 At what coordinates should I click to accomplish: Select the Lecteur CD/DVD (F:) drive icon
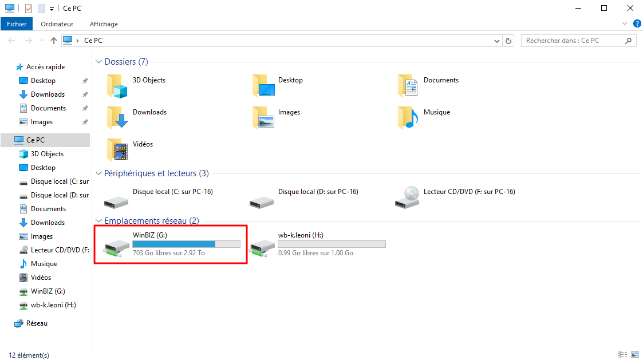pos(407,197)
